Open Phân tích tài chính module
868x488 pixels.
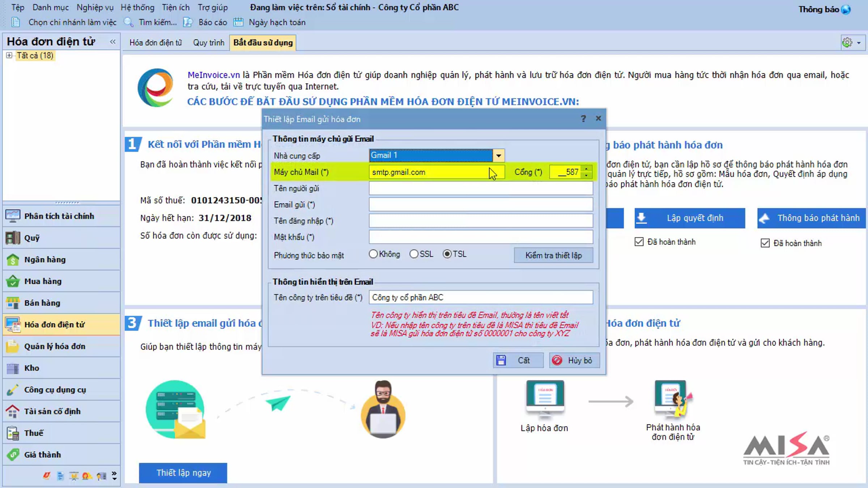tap(61, 216)
